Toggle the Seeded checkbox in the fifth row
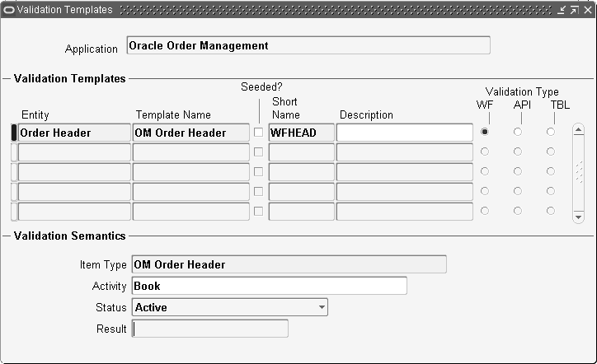597x364 pixels. 259,211
